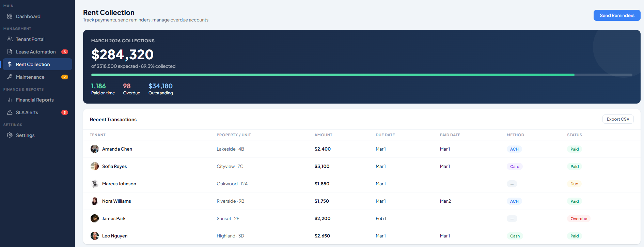Click the Oakwood · 12A unit cell

[x=232, y=184]
